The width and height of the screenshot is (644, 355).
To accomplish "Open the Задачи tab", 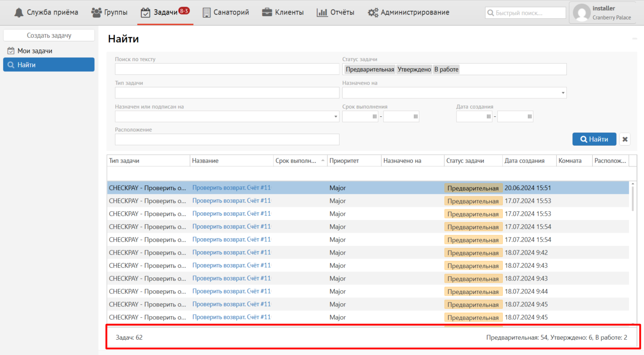I will pyautogui.click(x=165, y=13).
